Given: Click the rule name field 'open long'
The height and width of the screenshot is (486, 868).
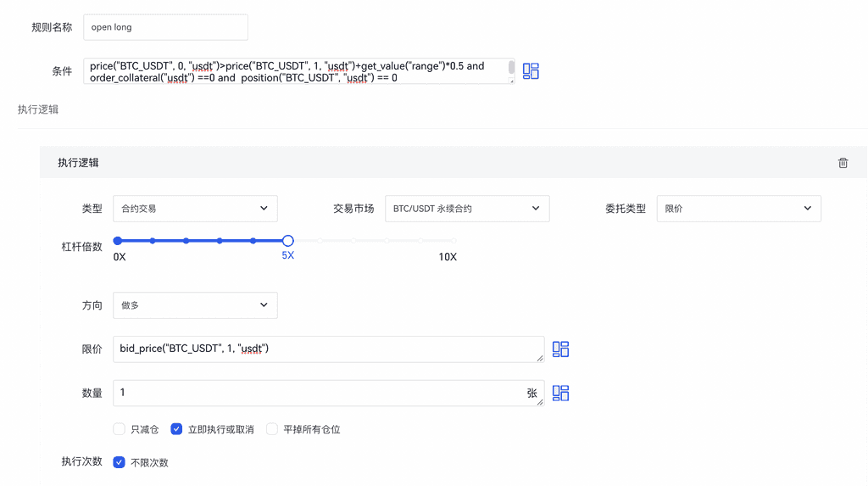Looking at the screenshot, I should 165,27.
